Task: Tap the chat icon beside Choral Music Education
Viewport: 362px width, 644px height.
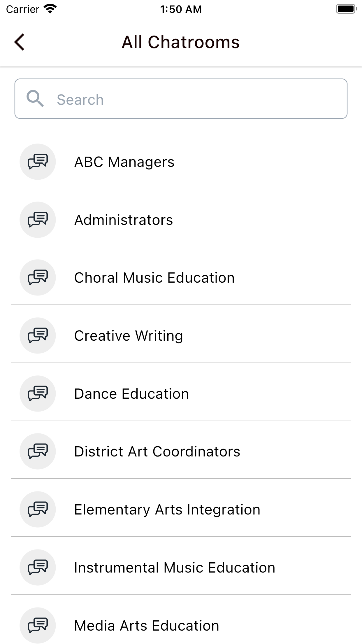Action: click(x=38, y=277)
